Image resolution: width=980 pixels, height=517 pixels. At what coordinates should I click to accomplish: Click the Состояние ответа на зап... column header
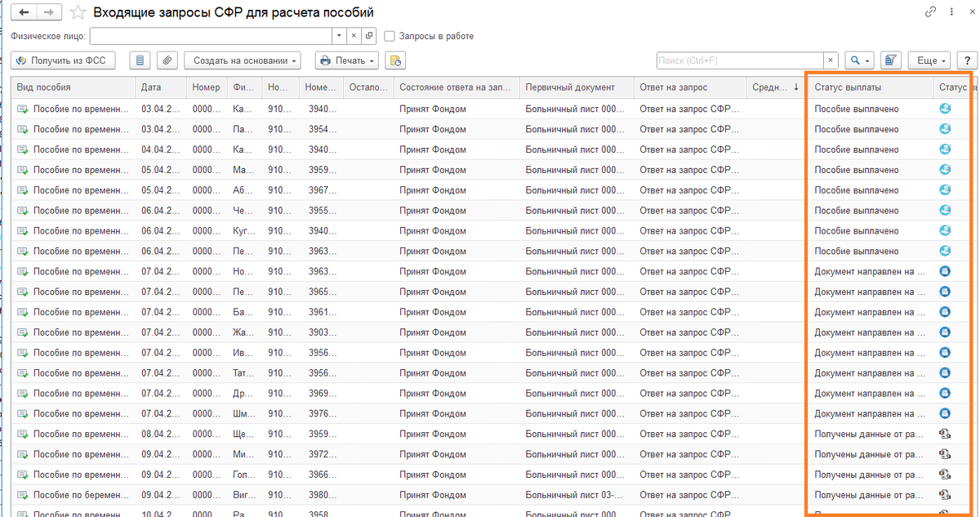click(455, 87)
